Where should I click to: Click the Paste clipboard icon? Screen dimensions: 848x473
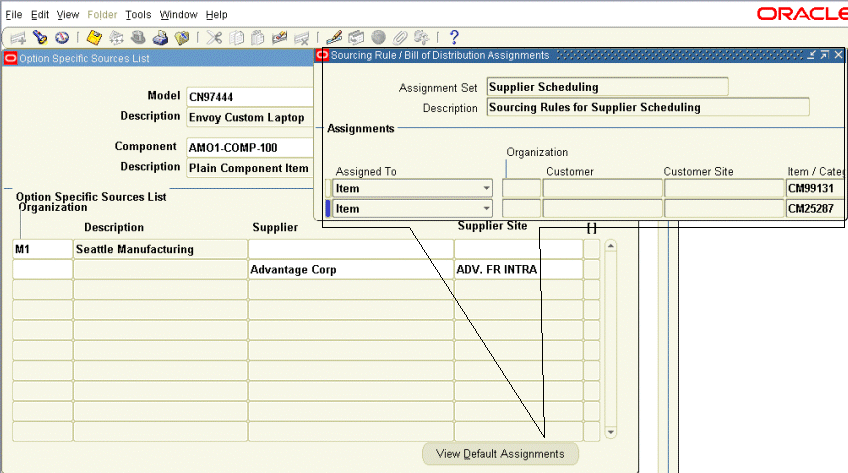pyautogui.click(x=258, y=37)
